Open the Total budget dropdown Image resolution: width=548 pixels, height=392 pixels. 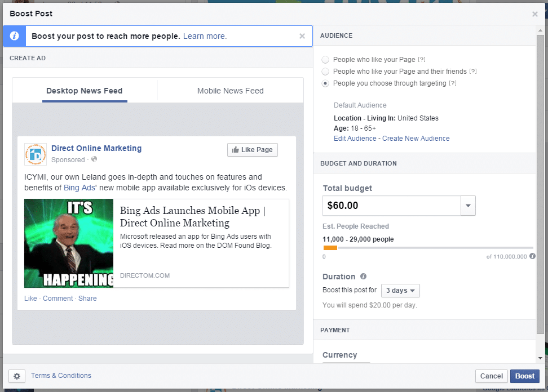[x=467, y=206]
